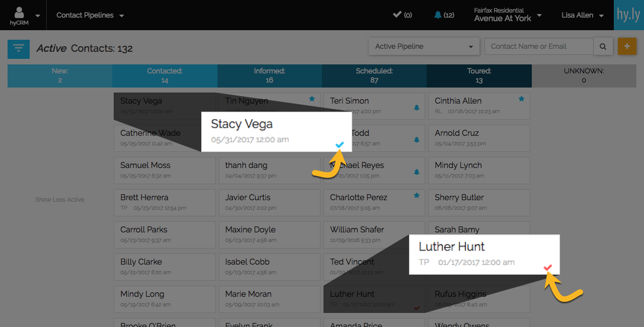Click star on Cinthia Allen card
The image size is (644, 327).
click(521, 99)
